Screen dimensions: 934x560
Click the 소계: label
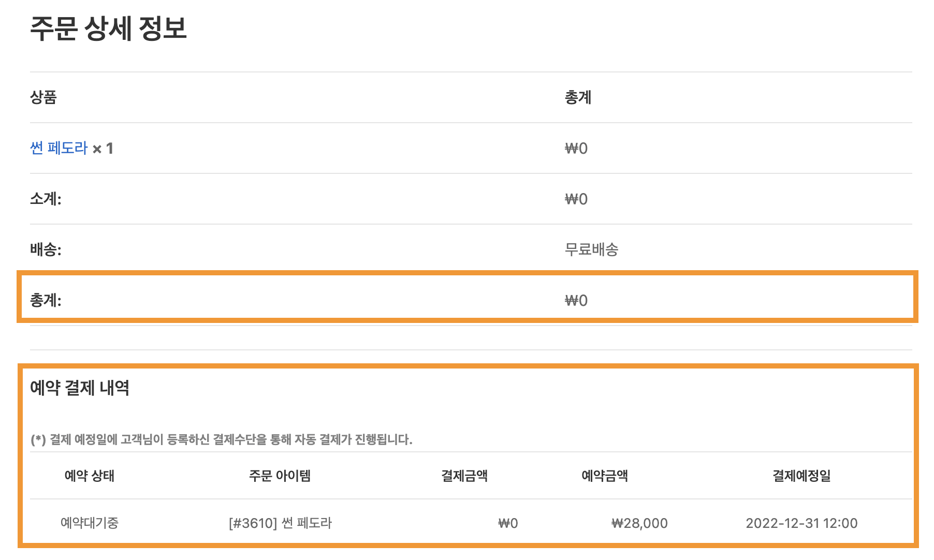[x=46, y=199]
